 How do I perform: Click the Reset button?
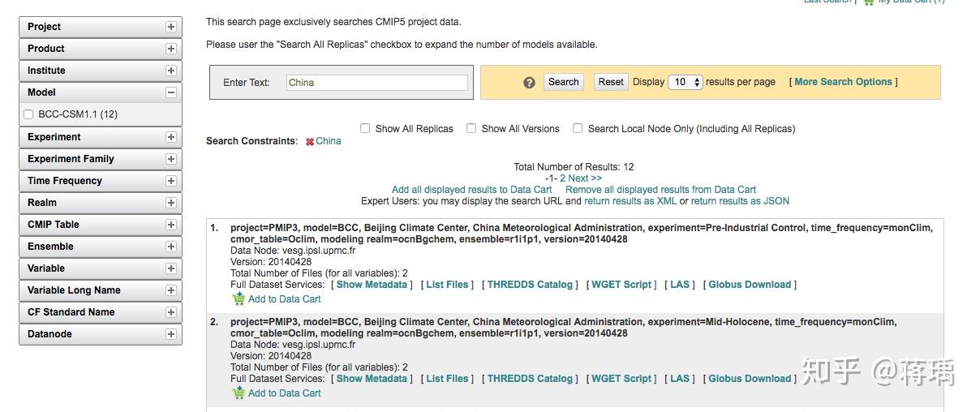click(x=611, y=82)
